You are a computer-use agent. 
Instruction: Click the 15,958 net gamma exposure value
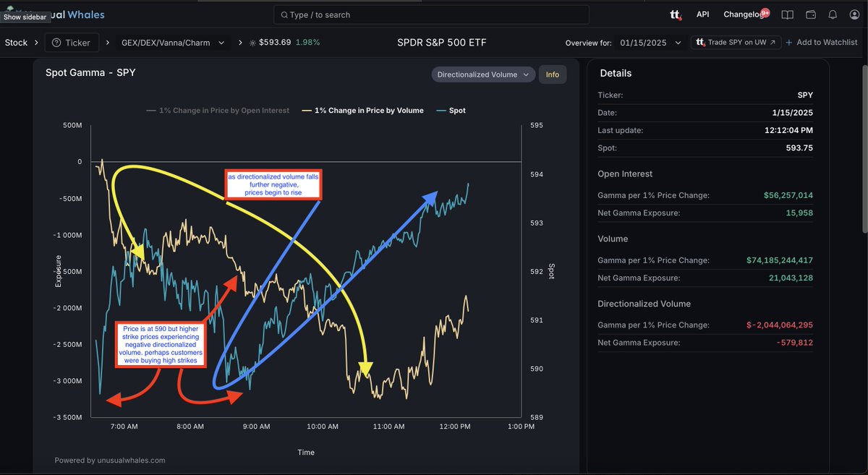tap(799, 213)
